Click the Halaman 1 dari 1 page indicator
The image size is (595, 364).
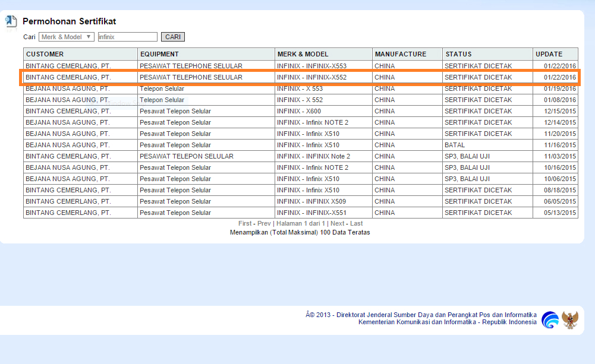(301, 223)
